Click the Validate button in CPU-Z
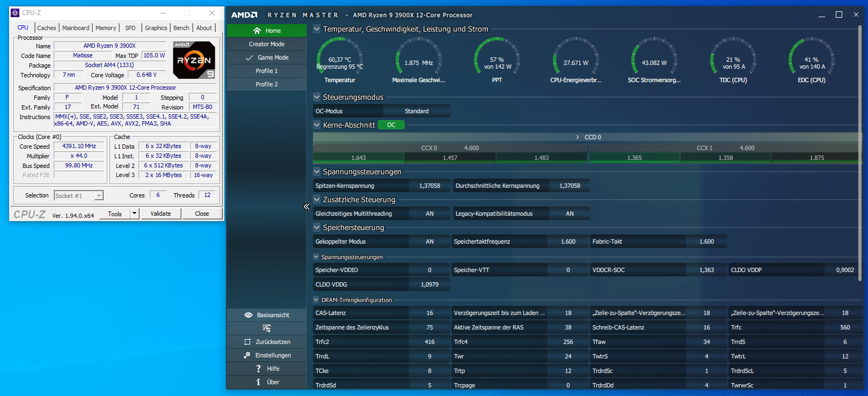Image resolution: width=868 pixels, height=396 pixels. (x=161, y=214)
